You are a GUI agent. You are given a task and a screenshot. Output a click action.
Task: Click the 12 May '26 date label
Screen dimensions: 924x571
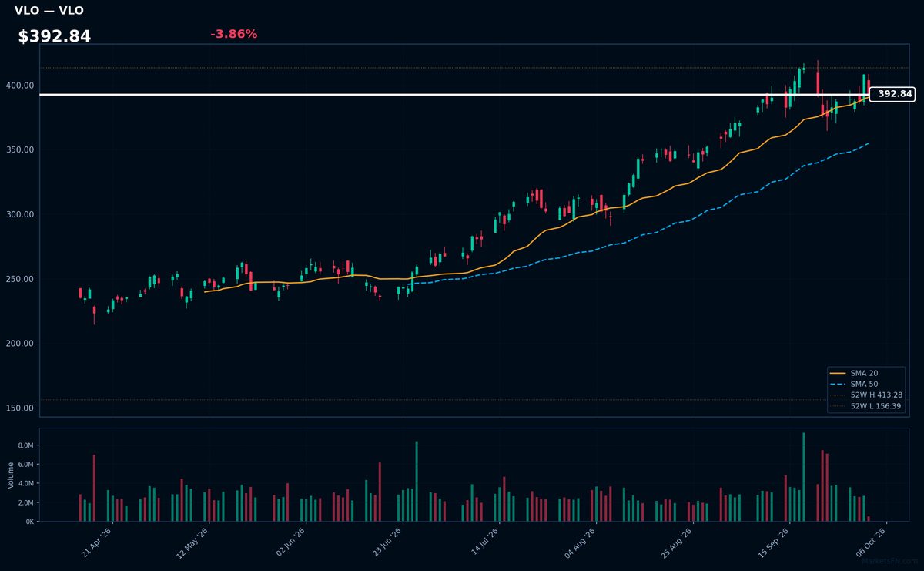click(193, 542)
